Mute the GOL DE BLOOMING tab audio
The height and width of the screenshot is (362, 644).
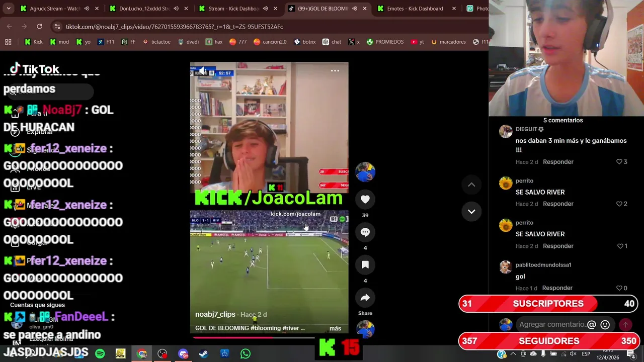(x=355, y=9)
